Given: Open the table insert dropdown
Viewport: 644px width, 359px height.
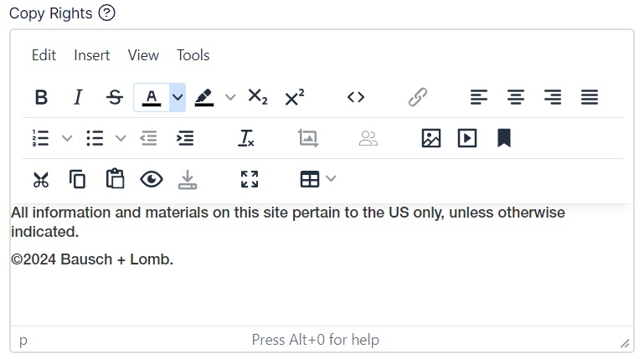Looking at the screenshot, I should coord(331,179).
